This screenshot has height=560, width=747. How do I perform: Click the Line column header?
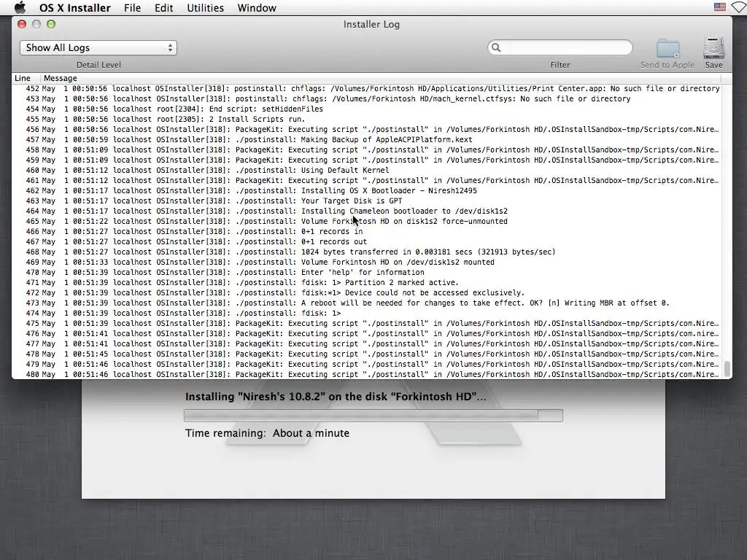(23, 78)
